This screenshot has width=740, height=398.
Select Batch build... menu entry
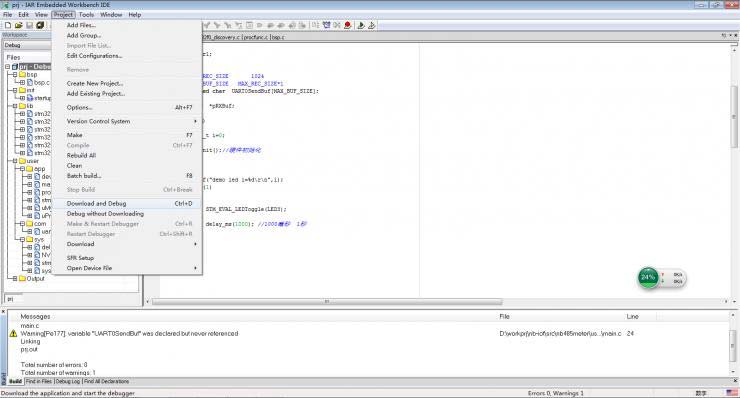point(127,176)
